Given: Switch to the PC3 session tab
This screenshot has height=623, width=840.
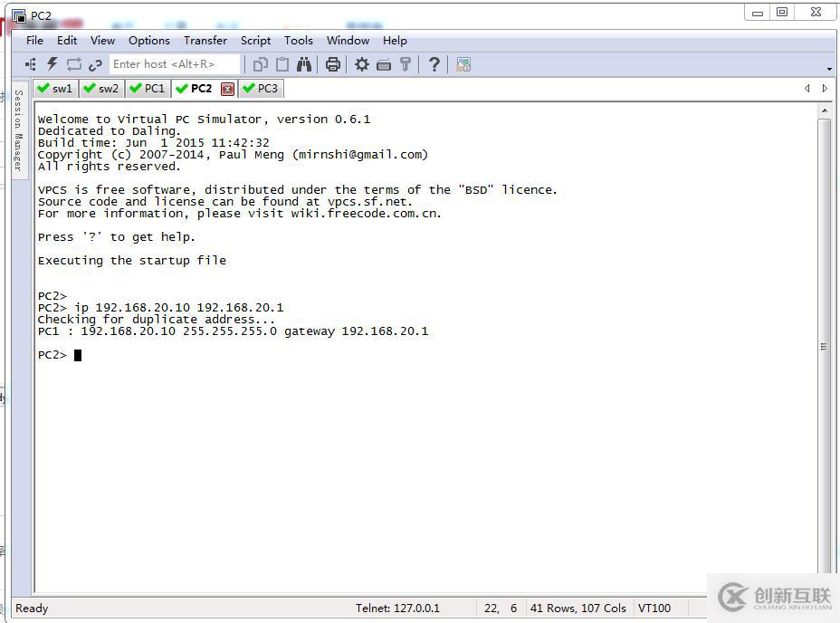Looking at the screenshot, I should [x=261, y=89].
